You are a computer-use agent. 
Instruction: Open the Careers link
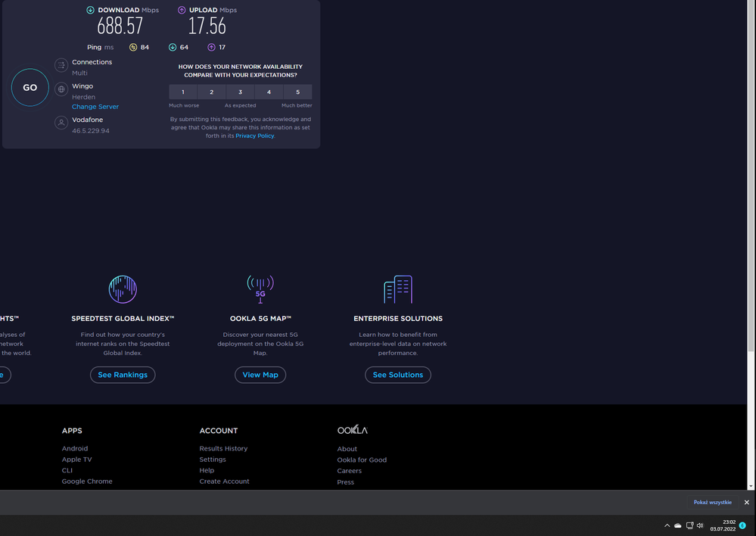tap(349, 471)
